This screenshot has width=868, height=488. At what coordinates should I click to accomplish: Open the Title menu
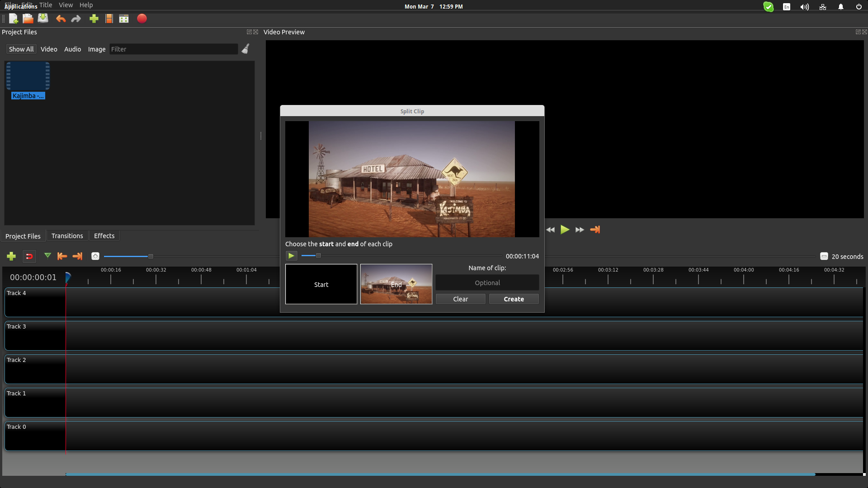click(x=46, y=5)
